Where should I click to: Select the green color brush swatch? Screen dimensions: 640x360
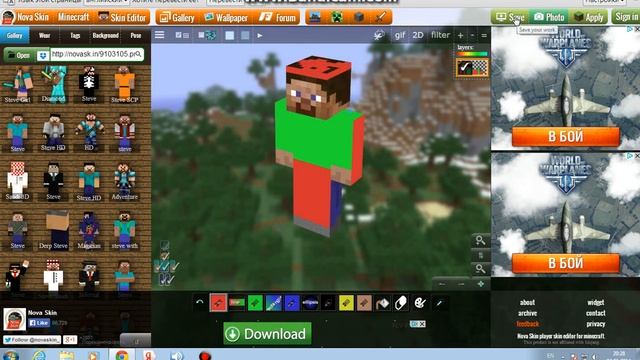(255, 303)
